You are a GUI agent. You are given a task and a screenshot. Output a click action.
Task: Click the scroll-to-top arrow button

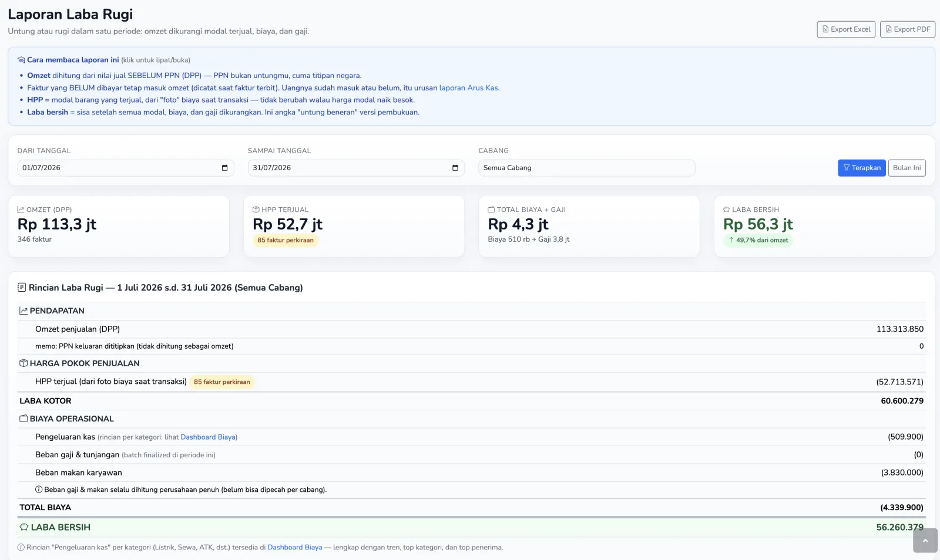coord(925,541)
